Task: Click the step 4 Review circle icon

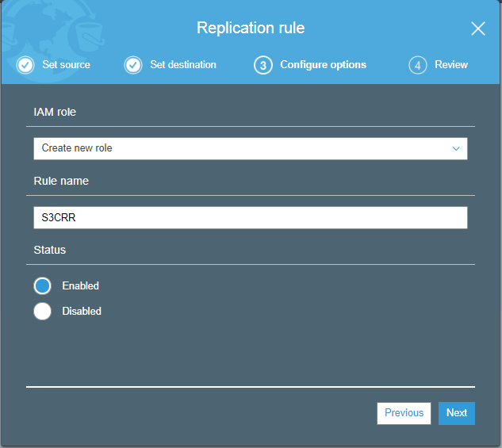Action: click(418, 65)
